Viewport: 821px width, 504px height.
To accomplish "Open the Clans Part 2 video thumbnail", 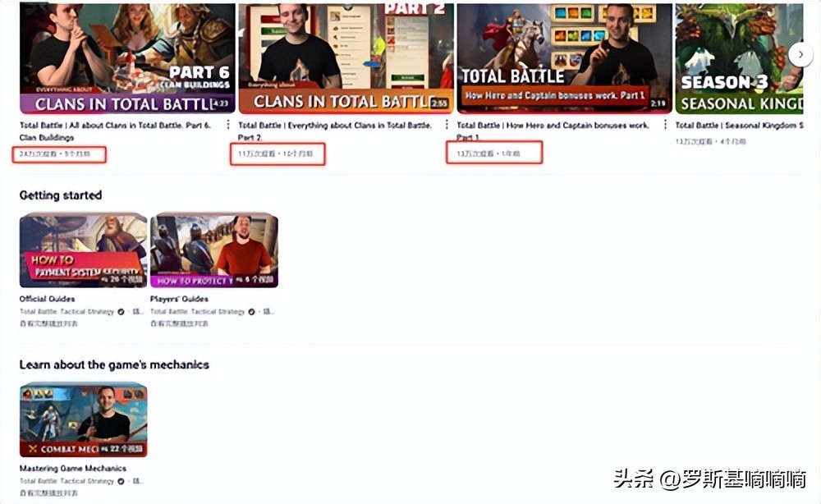I will click(345, 57).
